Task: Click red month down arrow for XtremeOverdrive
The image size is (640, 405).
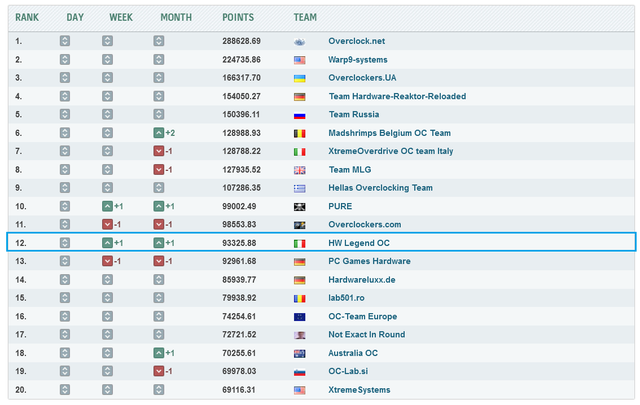Action: tap(159, 151)
